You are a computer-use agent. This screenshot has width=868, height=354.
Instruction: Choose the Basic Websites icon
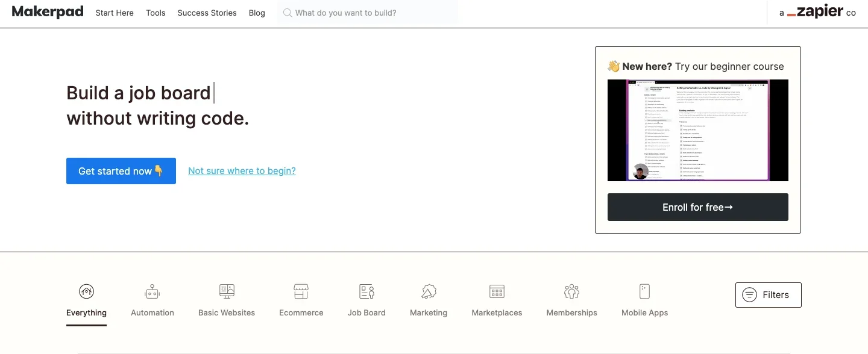click(227, 292)
